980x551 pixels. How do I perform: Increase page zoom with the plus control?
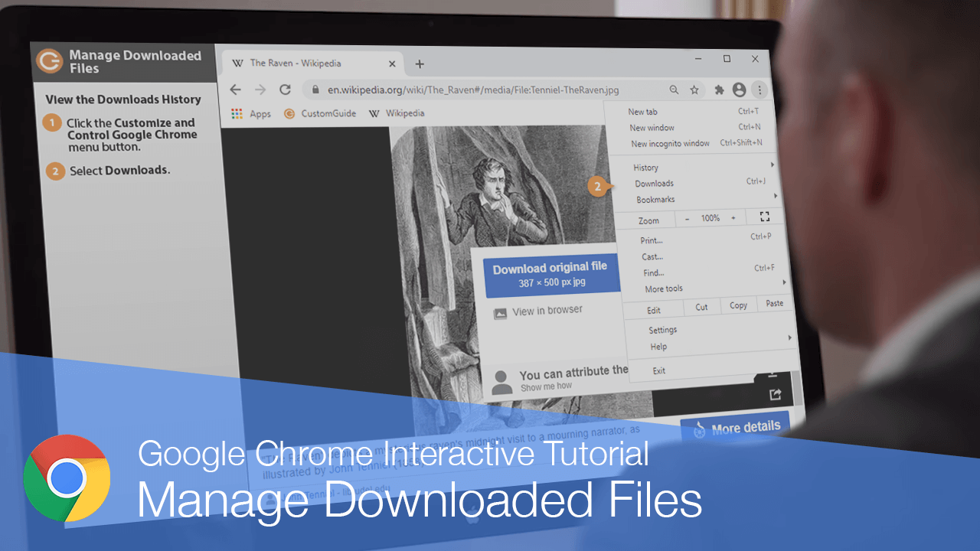pos(733,217)
